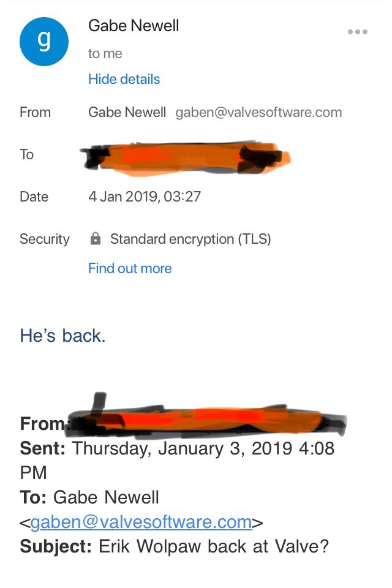Select sender email address in the From row

[x=258, y=112]
